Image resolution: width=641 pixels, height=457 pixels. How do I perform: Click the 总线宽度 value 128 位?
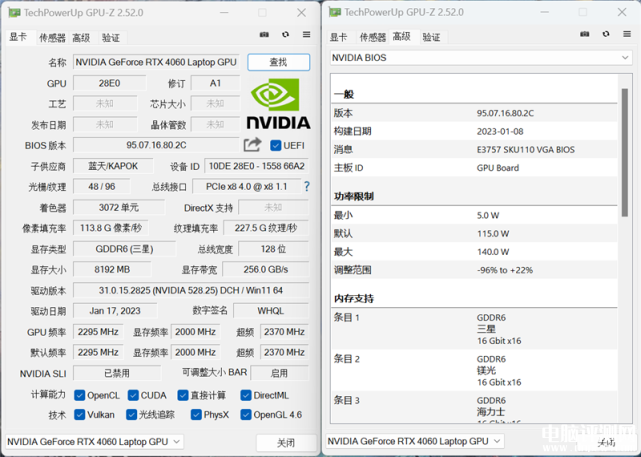273,249
